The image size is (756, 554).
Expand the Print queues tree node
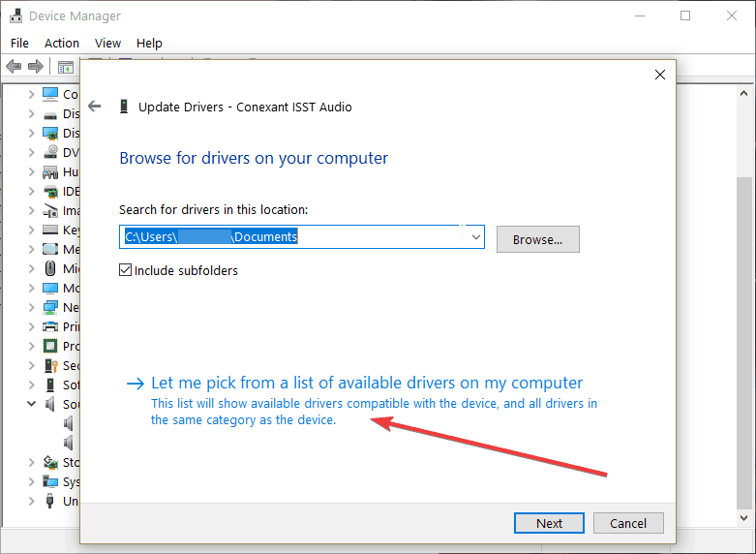31,326
